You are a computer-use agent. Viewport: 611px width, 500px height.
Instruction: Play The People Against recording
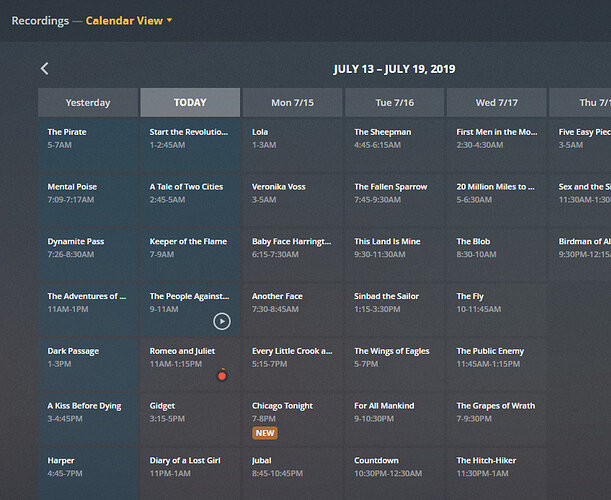pyautogui.click(x=222, y=322)
